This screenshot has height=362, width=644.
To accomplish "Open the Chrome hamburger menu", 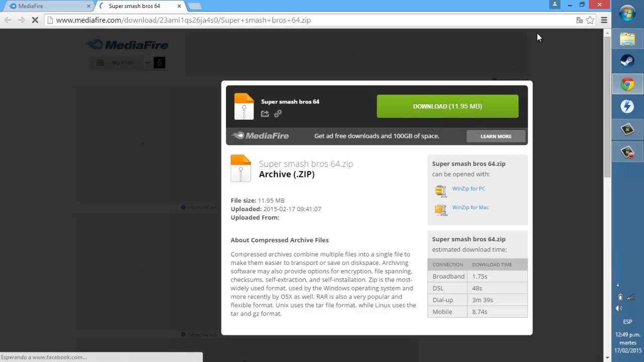I will [x=604, y=20].
